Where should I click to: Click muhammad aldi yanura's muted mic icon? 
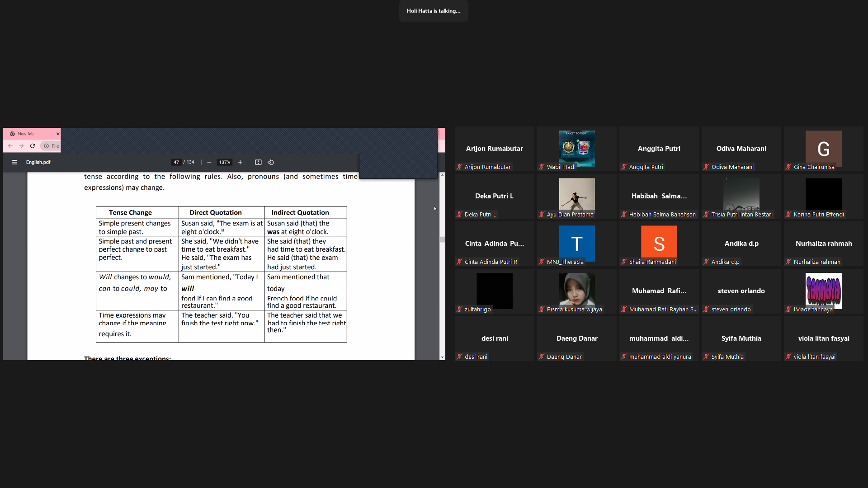[x=624, y=357]
